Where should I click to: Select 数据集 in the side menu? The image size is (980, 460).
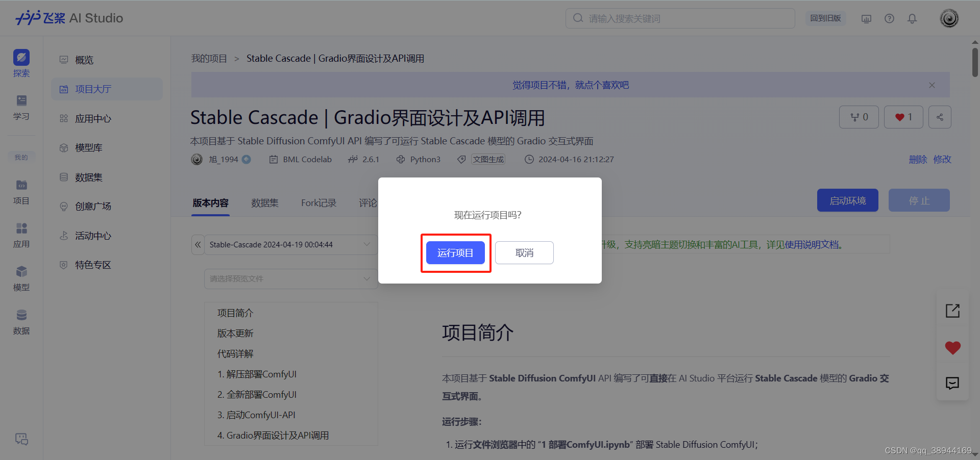[x=107, y=177]
